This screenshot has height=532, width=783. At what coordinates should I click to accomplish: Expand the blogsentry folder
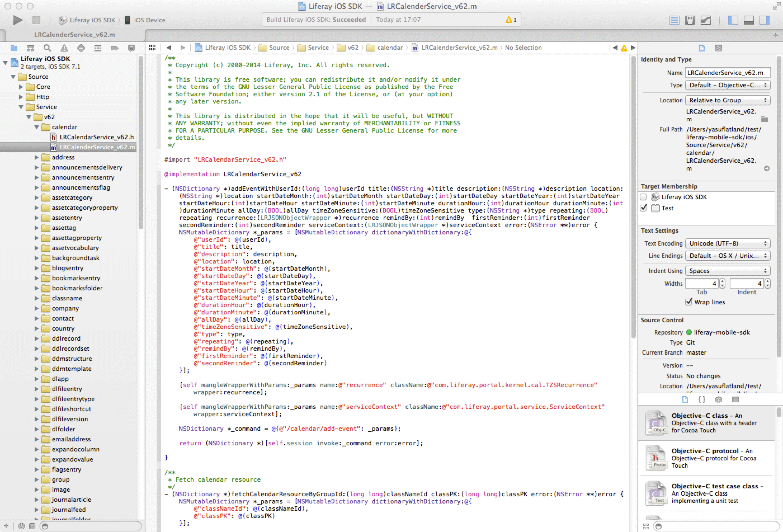[37, 268]
